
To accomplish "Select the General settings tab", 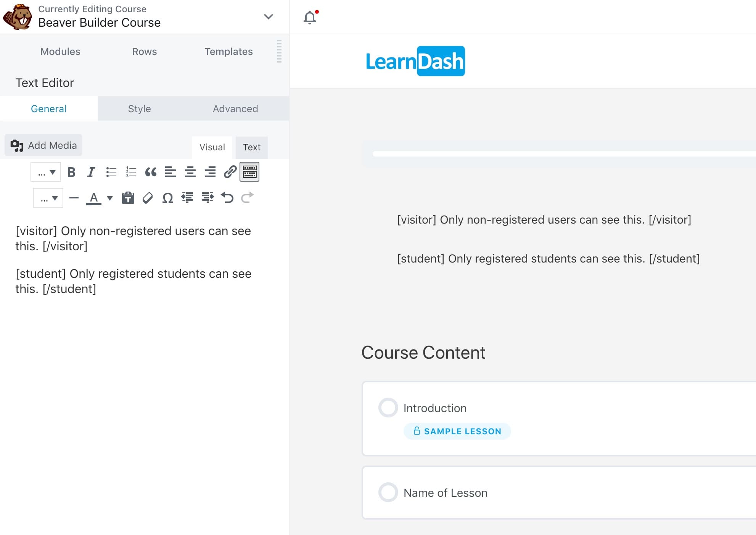I will 49,109.
